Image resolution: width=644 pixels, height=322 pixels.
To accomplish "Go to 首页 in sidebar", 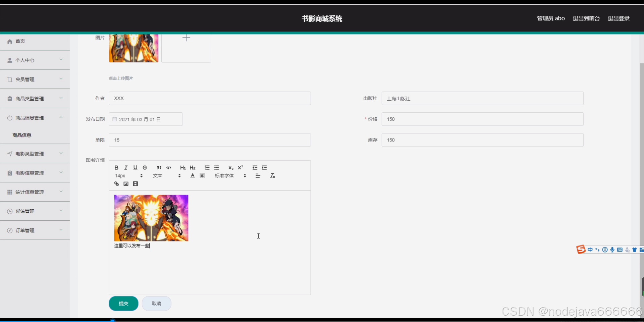I will pos(35,41).
